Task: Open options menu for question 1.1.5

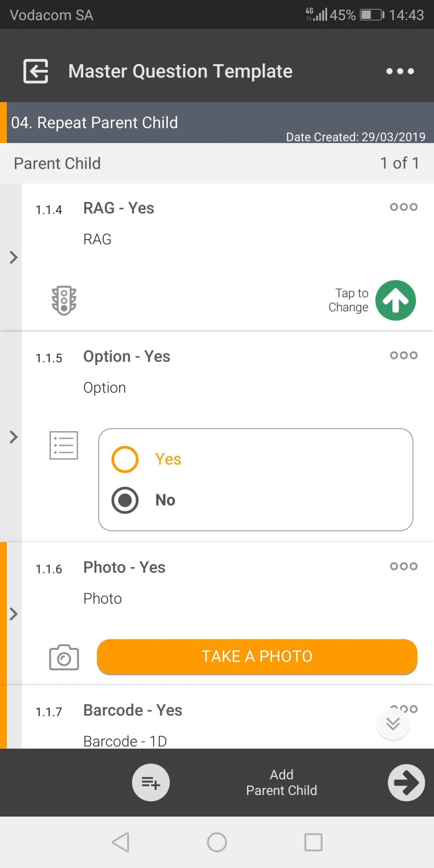Action: tap(403, 355)
